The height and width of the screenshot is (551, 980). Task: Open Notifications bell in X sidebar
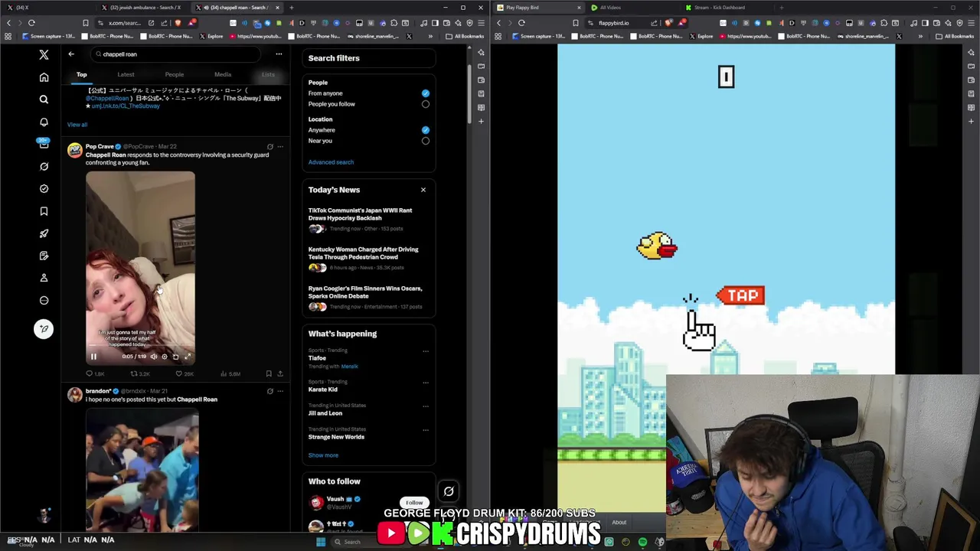point(44,122)
